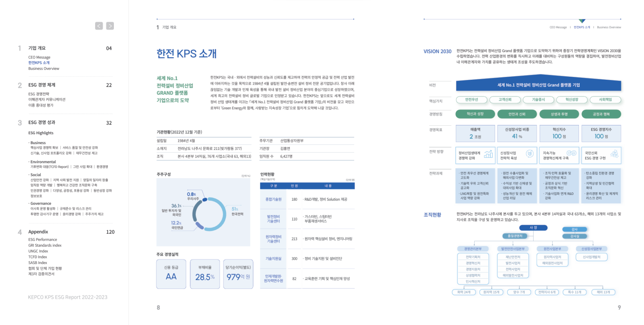The height and width of the screenshot is (325, 644).
Task: Click the 사 장 box in org chart
Action: [533, 228]
